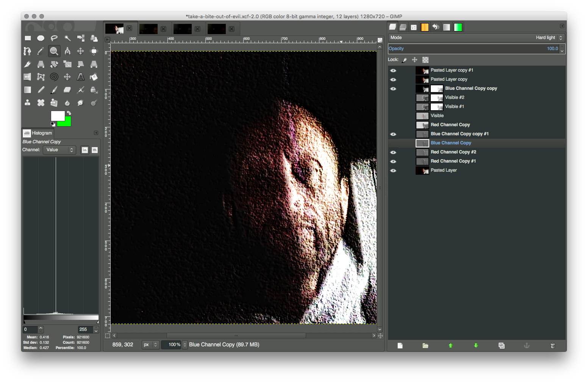Switch to the second image tab thumbnail
Screen dimensions: 588x382
click(149, 29)
